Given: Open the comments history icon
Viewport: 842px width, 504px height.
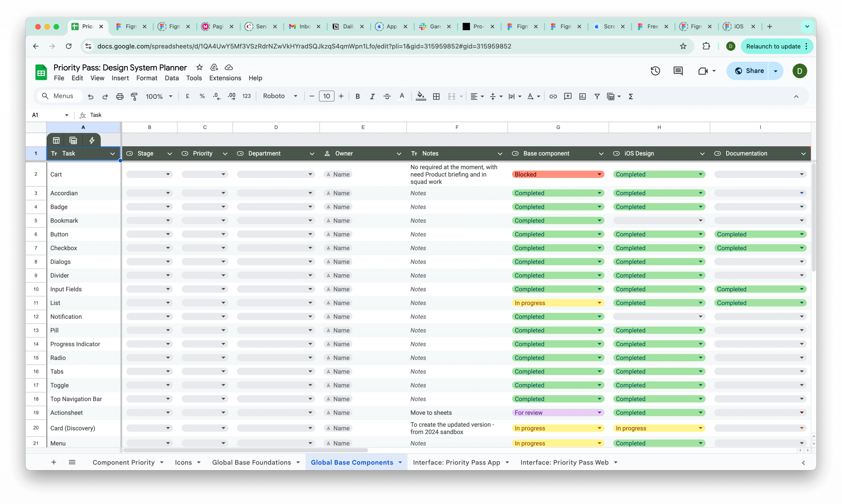Looking at the screenshot, I should [678, 71].
